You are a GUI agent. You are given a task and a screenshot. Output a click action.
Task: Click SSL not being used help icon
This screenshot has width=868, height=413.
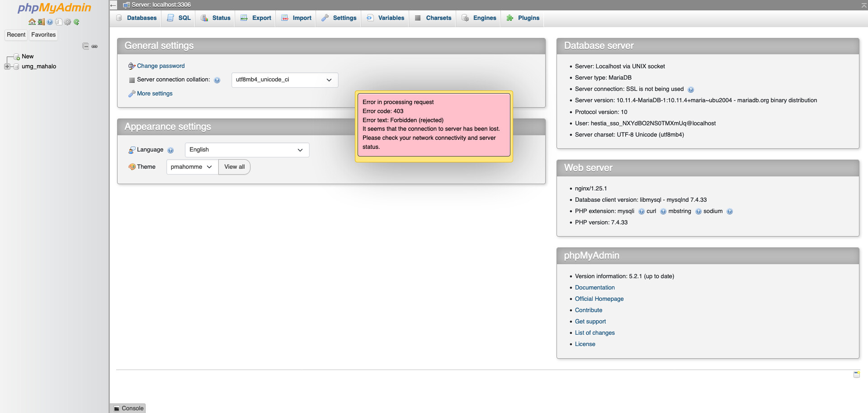(x=691, y=90)
